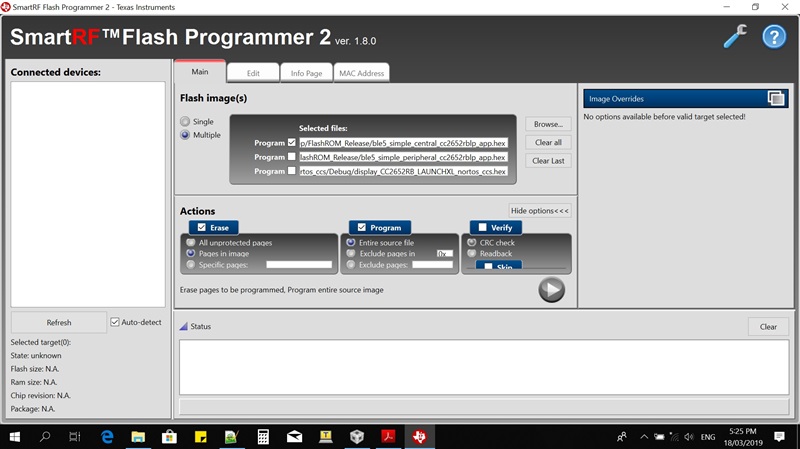Select the Single flash image radio button
Viewport: 800px width, 449px height.
click(x=185, y=121)
